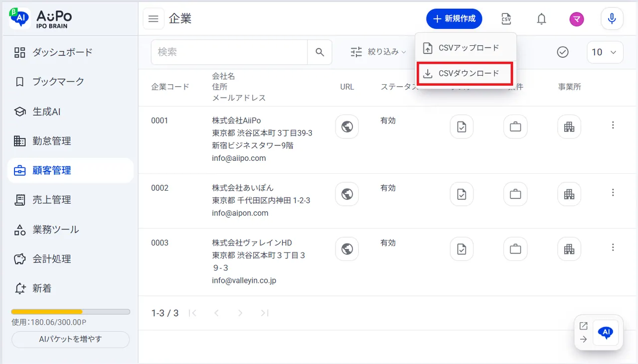Activate the microphone voice input
This screenshot has width=638, height=364.
pyautogui.click(x=612, y=19)
